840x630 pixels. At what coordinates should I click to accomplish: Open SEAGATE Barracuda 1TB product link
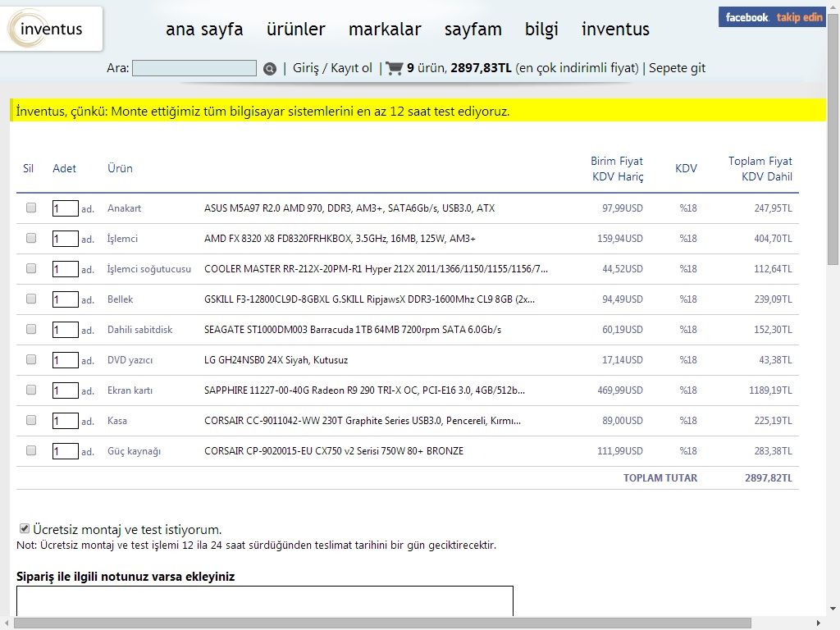pyautogui.click(x=353, y=330)
